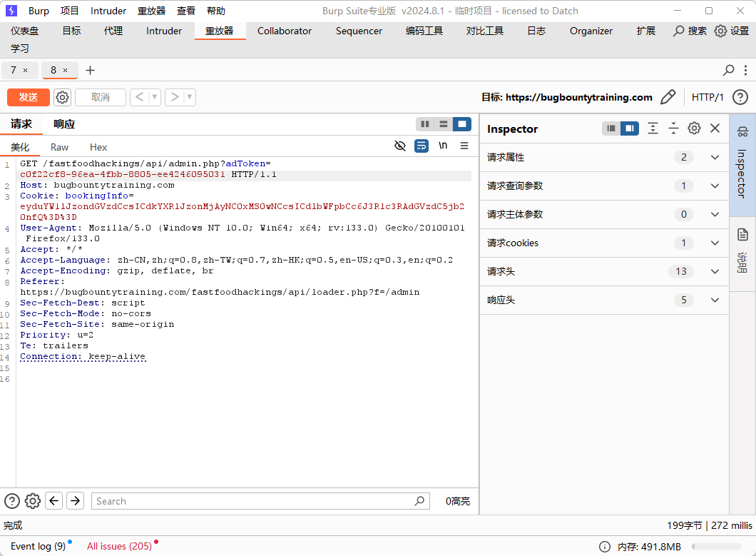Click Inspector sidebar tab icon
Image resolution: width=756 pixels, height=556 pixels.
742,131
